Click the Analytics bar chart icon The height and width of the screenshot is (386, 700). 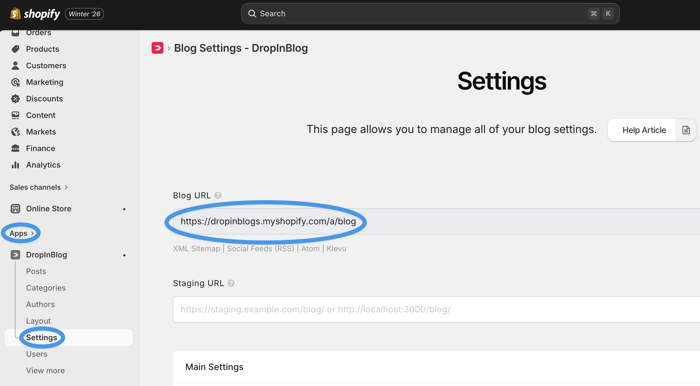(16, 165)
